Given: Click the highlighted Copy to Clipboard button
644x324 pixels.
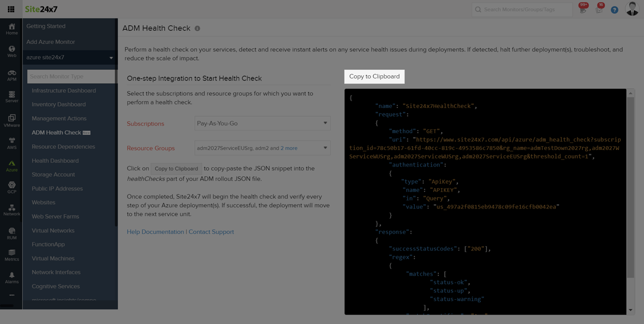Looking at the screenshot, I should pyautogui.click(x=374, y=76).
